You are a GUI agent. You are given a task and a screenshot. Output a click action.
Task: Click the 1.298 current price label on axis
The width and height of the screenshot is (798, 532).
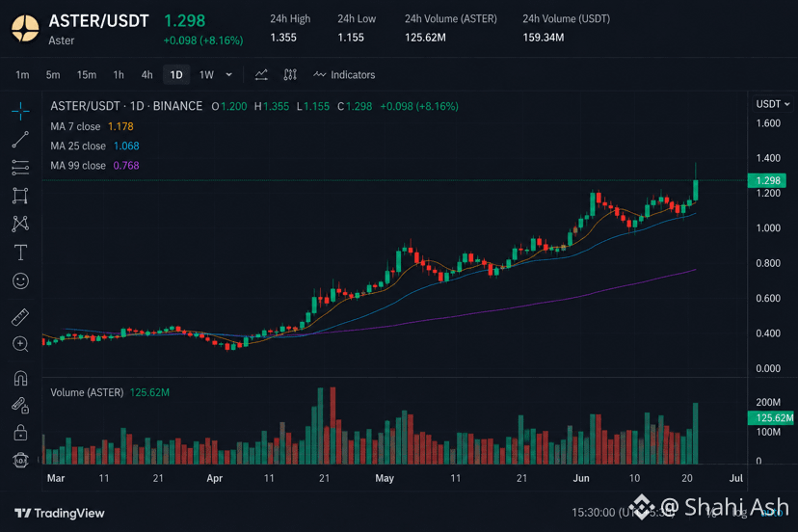pyautogui.click(x=767, y=180)
